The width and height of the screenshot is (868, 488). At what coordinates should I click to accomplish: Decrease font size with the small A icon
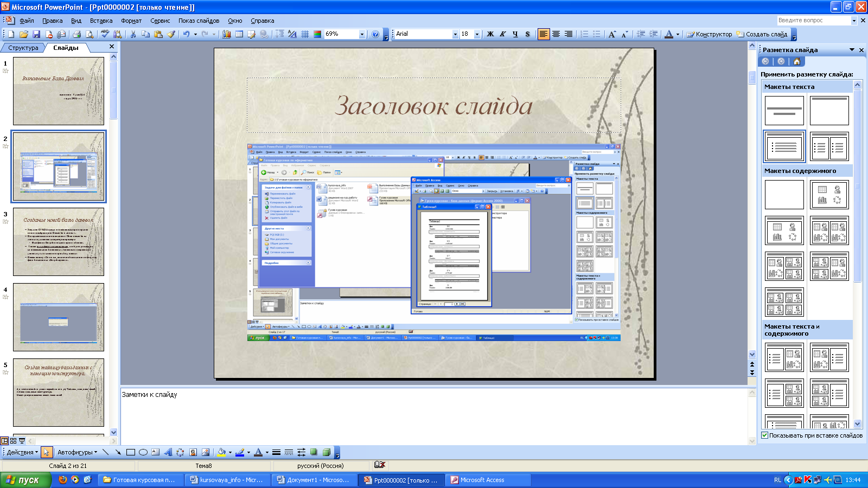click(x=624, y=34)
